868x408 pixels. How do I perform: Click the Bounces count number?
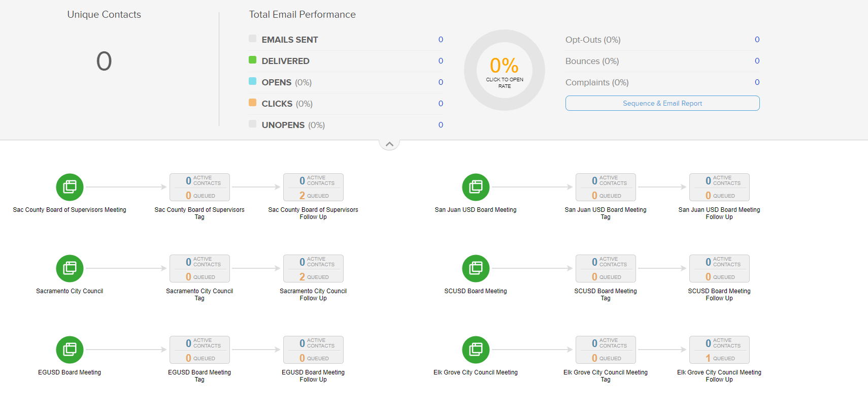coord(757,61)
